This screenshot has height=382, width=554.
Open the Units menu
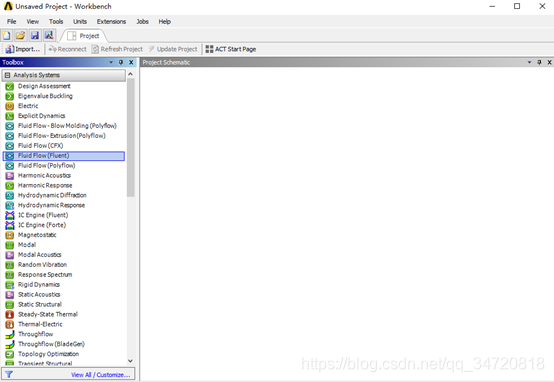pos(80,22)
